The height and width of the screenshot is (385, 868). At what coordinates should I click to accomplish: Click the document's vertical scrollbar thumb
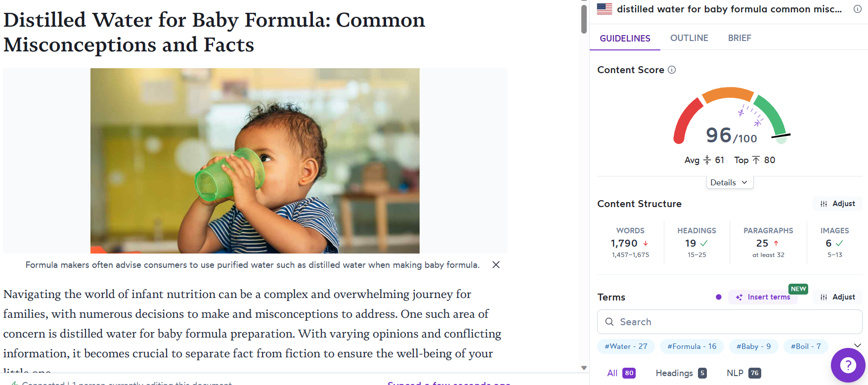point(584,18)
